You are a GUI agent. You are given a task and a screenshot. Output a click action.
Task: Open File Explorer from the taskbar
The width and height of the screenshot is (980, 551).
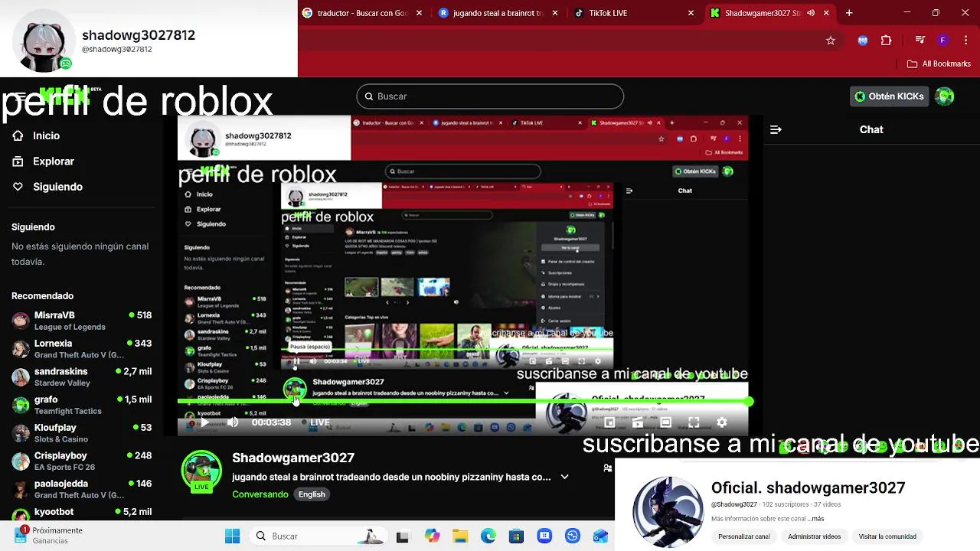click(x=460, y=536)
